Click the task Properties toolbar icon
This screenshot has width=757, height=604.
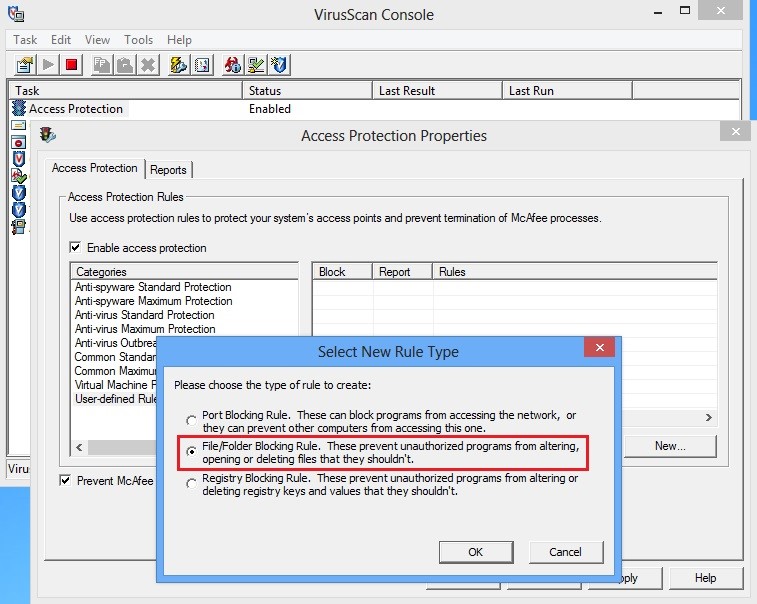24,65
